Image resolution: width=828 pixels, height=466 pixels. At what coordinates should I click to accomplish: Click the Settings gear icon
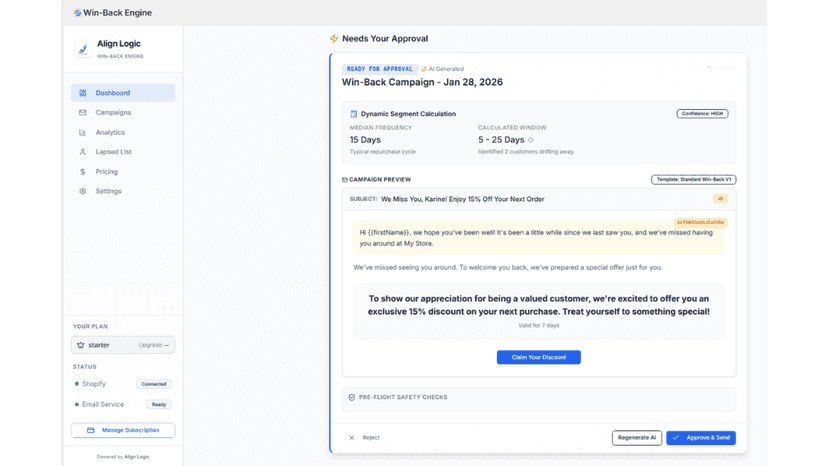pyautogui.click(x=83, y=191)
